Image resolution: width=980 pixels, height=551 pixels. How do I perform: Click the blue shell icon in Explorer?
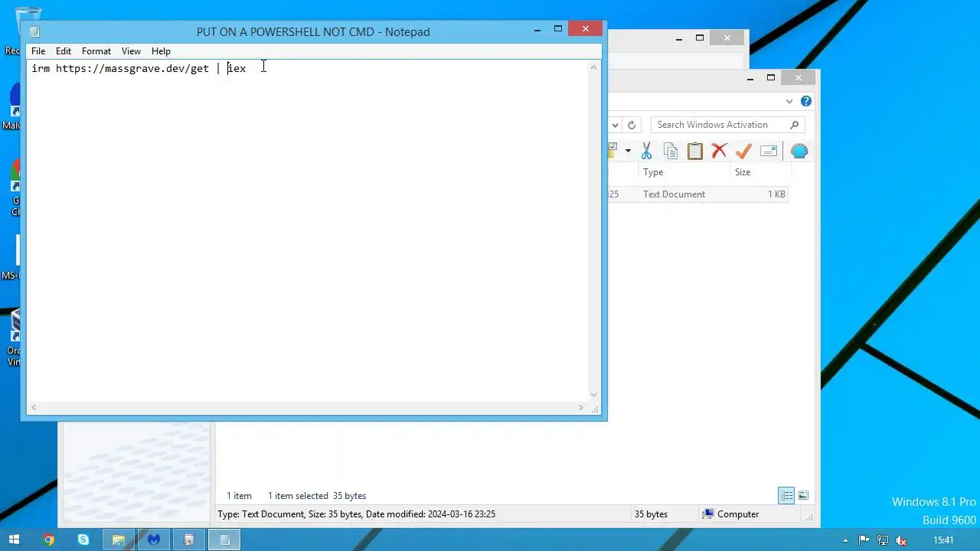(799, 151)
